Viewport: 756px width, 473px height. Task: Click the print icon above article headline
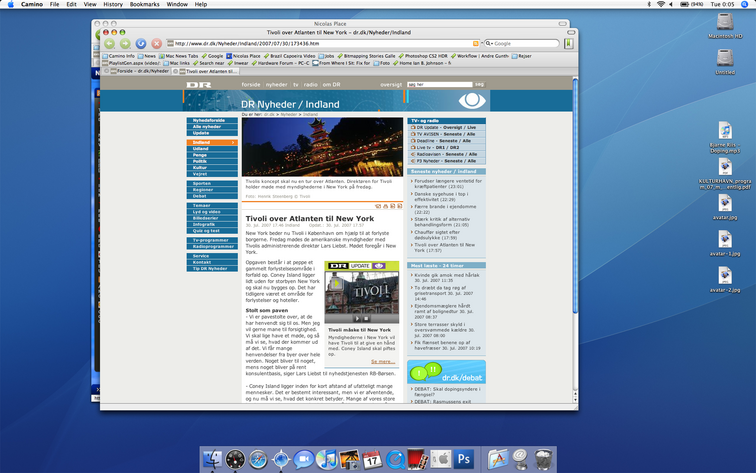pos(385,206)
